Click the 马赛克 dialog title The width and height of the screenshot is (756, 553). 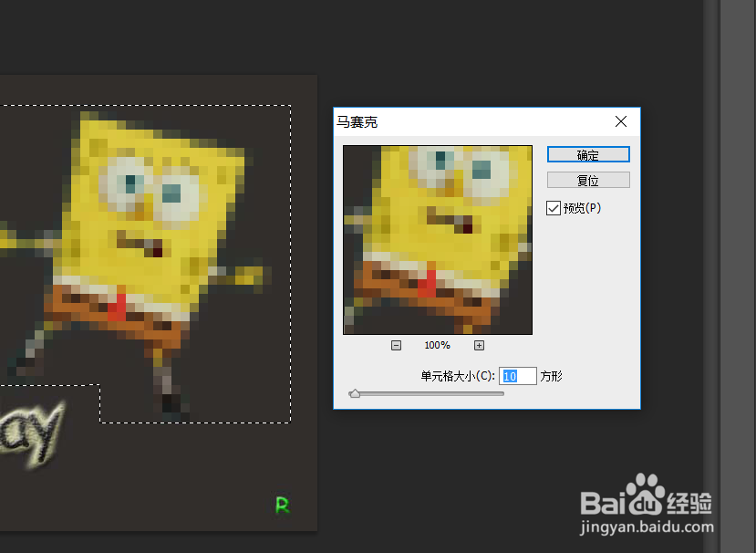coord(357,122)
